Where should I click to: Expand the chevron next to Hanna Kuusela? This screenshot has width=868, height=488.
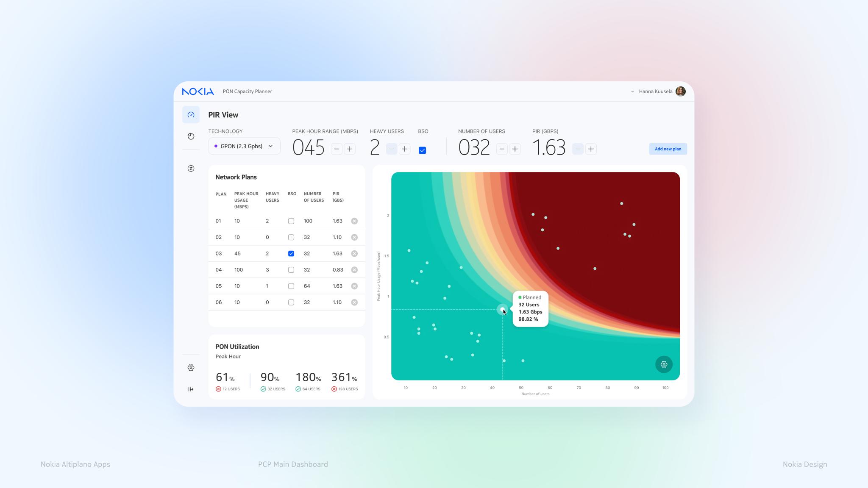[632, 91]
